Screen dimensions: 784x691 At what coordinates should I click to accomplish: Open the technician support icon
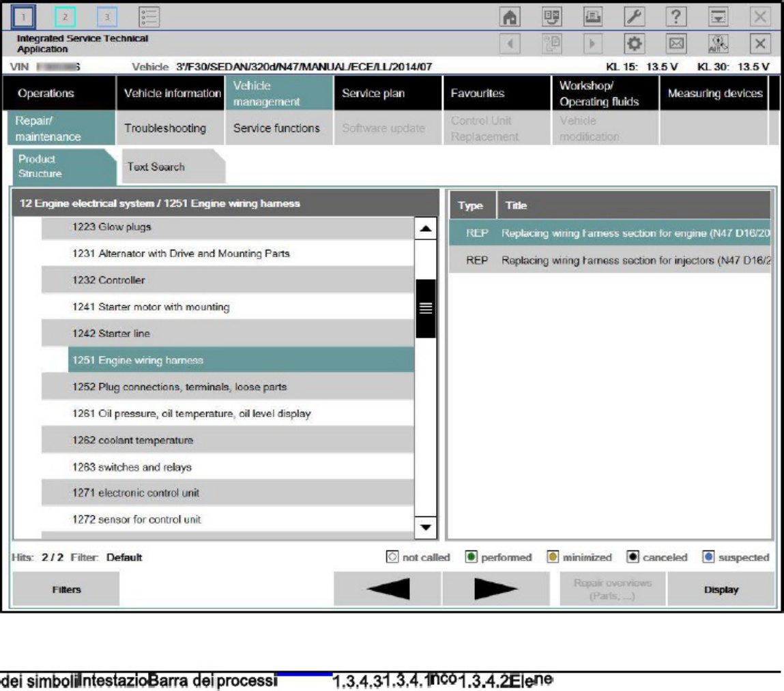coord(718,44)
